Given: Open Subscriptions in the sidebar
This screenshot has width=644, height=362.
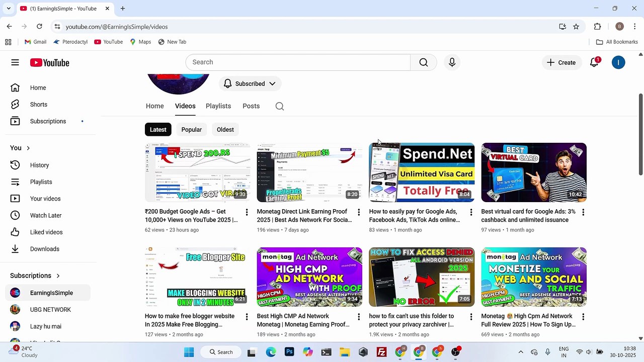Looking at the screenshot, I should [48, 121].
